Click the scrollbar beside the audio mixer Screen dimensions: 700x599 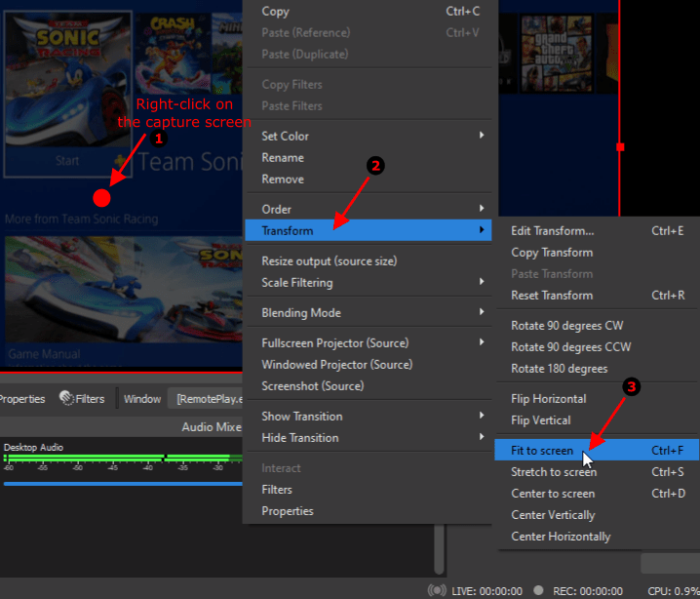point(440,549)
